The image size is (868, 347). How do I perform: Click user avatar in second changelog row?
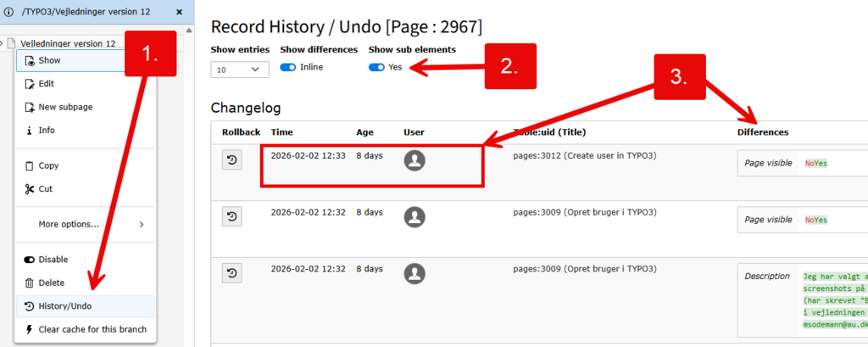[x=414, y=216]
